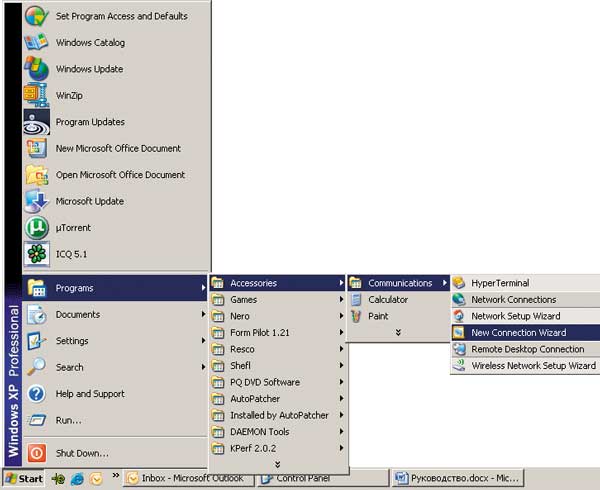Viewport: 600px width, 490px height.
Task: Show more items in Programs list
Action: click(x=278, y=464)
